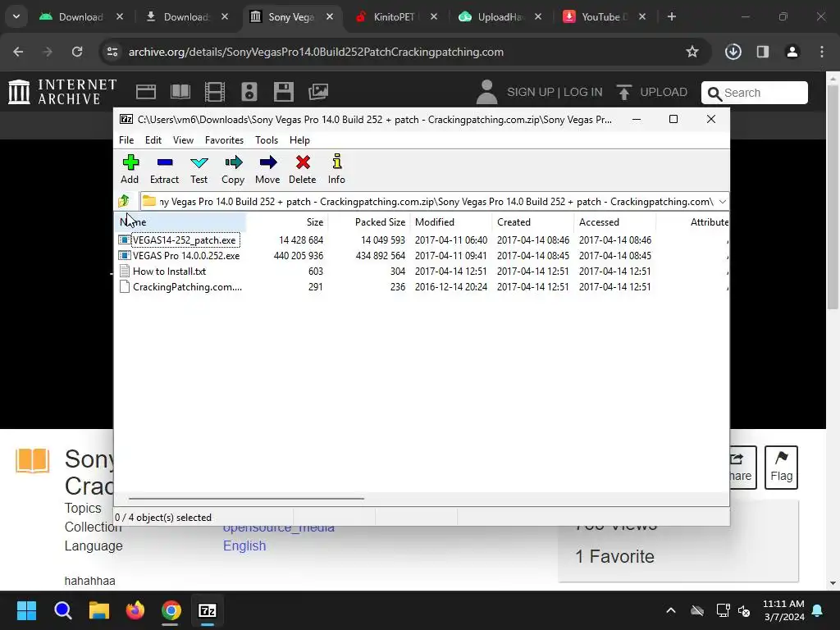
Task: Open Chrome three-dot menu
Action: point(822,52)
